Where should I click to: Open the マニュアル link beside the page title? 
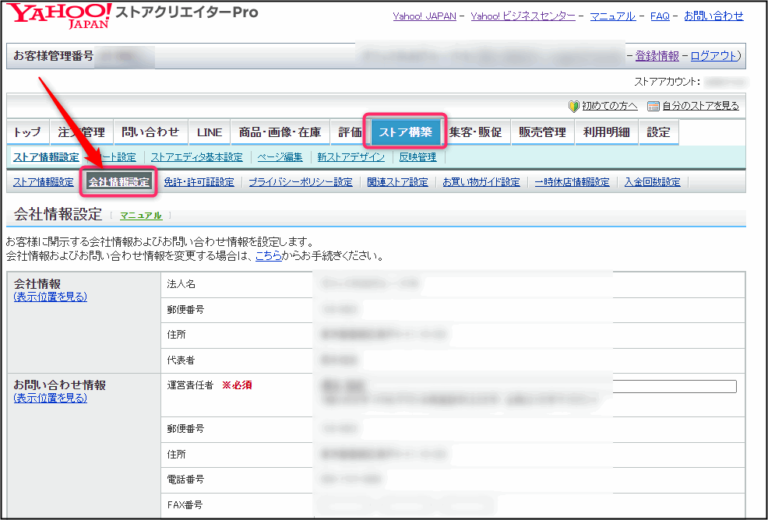(140, 215)
